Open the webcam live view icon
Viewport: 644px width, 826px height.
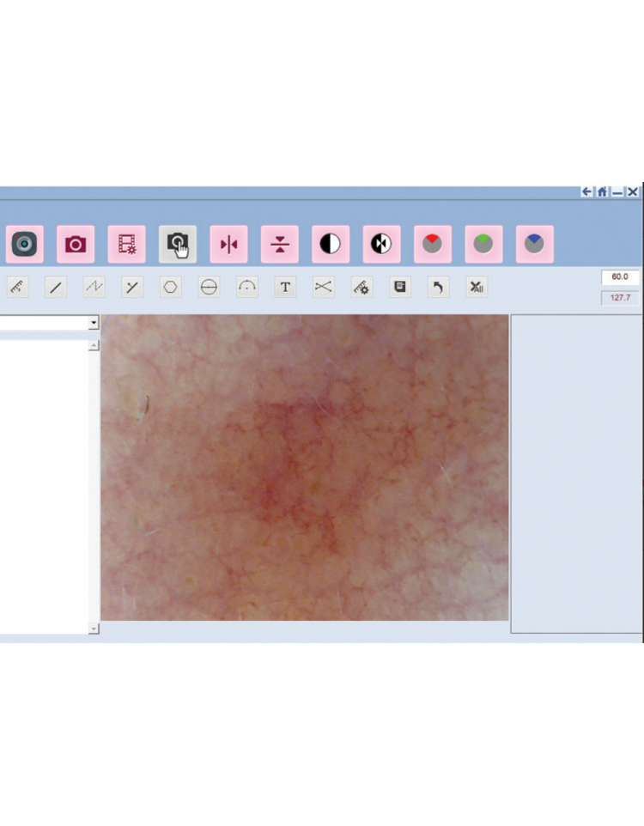(25, 245)
